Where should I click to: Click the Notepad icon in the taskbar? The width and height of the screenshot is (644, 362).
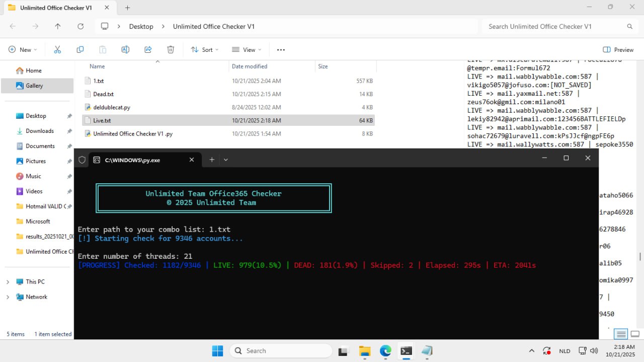427,351
